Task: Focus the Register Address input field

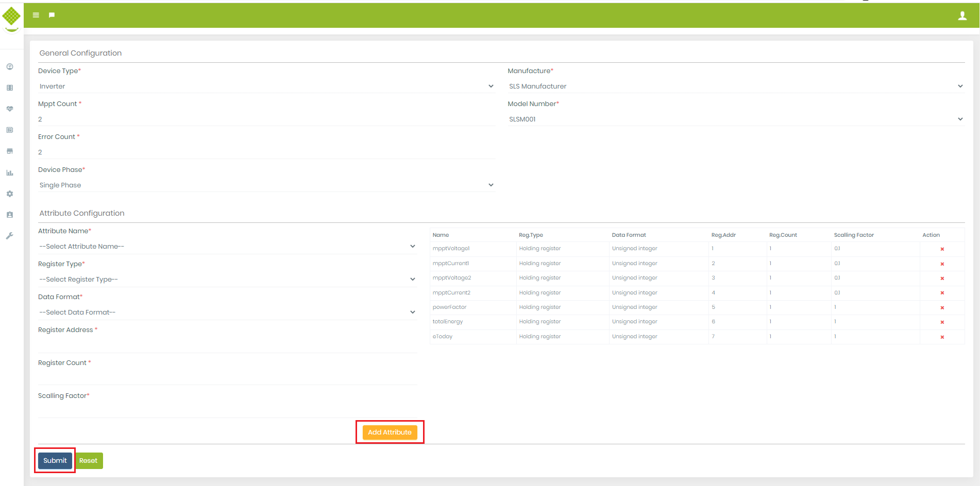Action: [x=227, y=344]
